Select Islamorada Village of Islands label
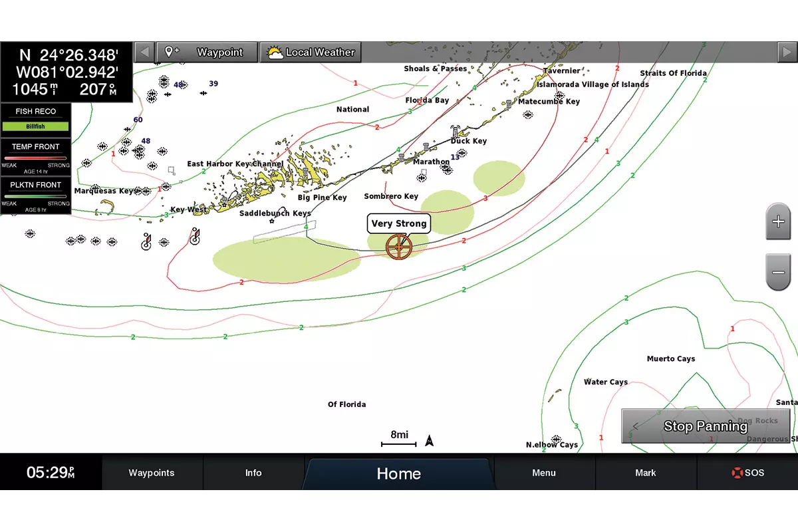This screenshot has height=532, width=798. (x=593, y=84)
